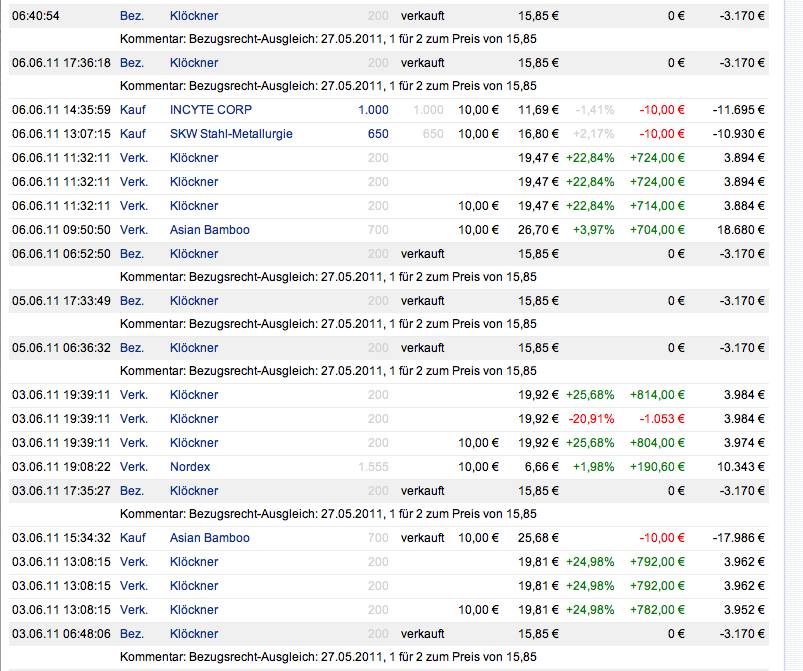This screenshot has height=671, width=803.
Task: Open Klöckner in the +814,00 € gain row
Action: (194, 395)
